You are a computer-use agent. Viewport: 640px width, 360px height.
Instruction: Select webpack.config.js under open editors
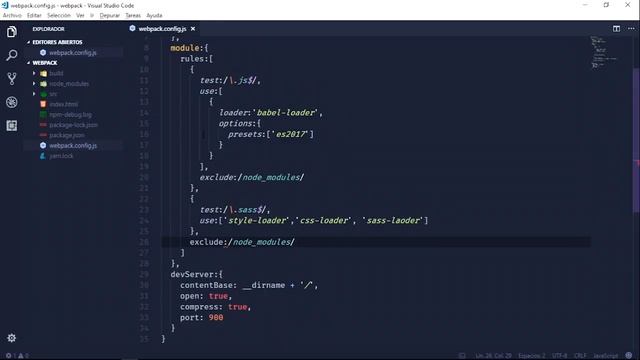coord(73,53)
